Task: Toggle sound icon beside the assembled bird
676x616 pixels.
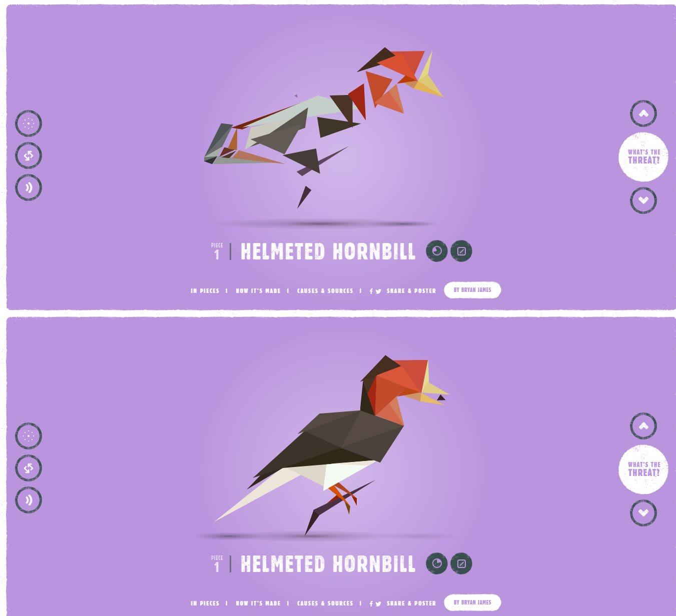Action: pyautogui.click(x=29, y=500)
